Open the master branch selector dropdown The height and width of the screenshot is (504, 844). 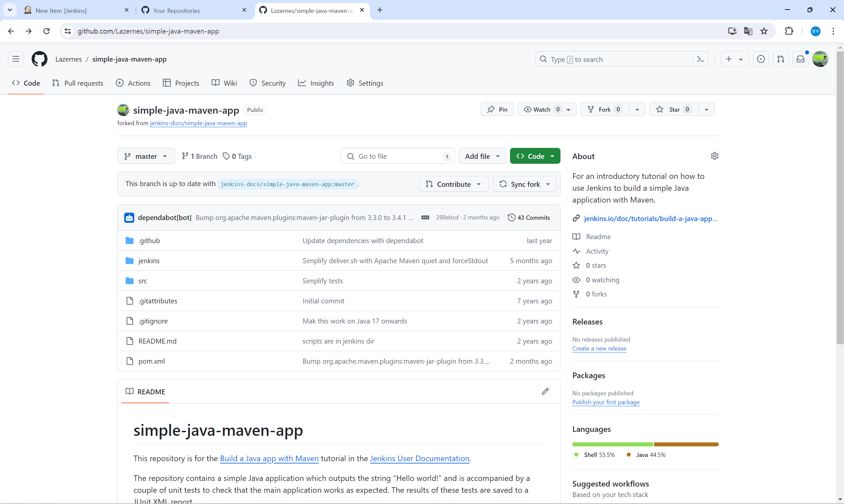146,156
